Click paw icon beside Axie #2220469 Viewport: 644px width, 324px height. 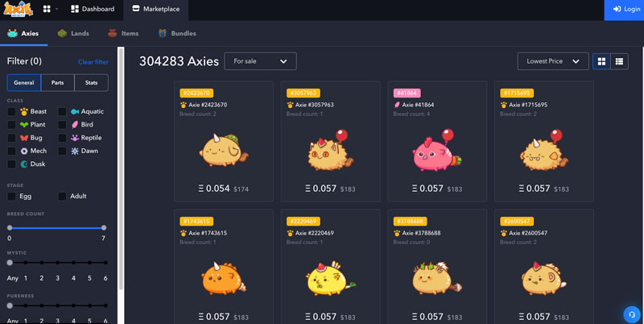click(290, 233)
